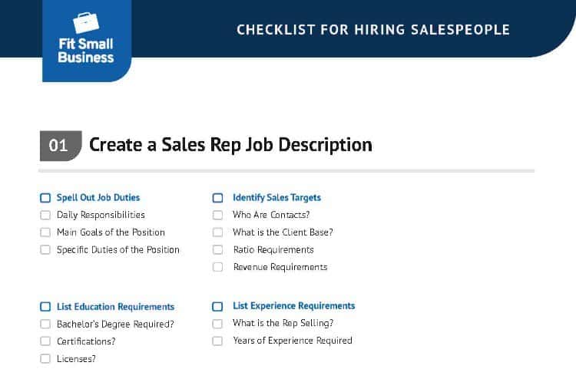Tick the Licenses checkbox
The image size is (576, 392).
(45, 358)
